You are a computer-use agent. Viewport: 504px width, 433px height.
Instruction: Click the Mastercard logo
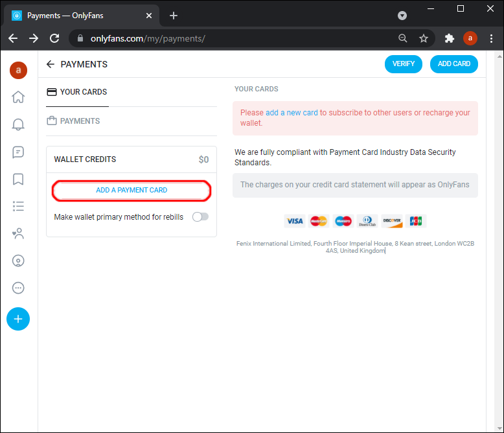tap(319, 221)
